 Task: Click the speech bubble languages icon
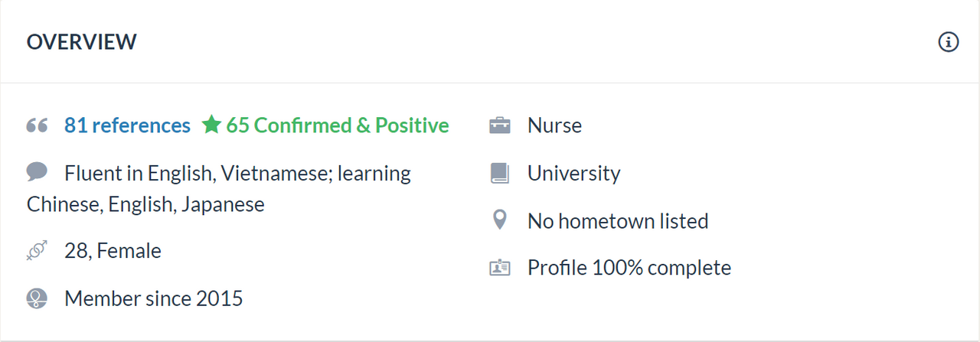pos(37,171)
